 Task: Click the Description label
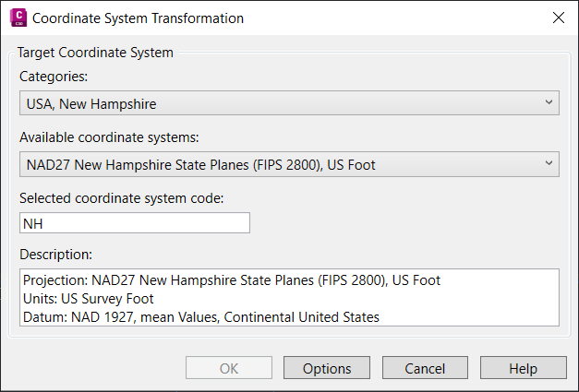tap(56, 254)
